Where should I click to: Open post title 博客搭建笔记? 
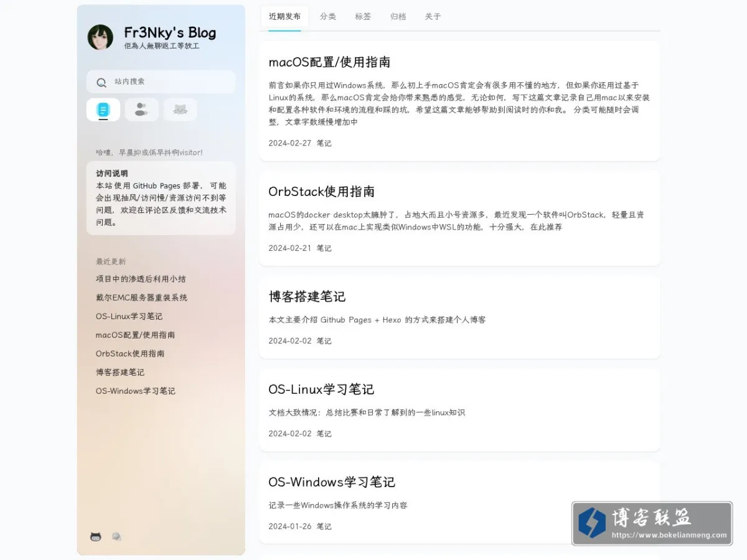307,297
